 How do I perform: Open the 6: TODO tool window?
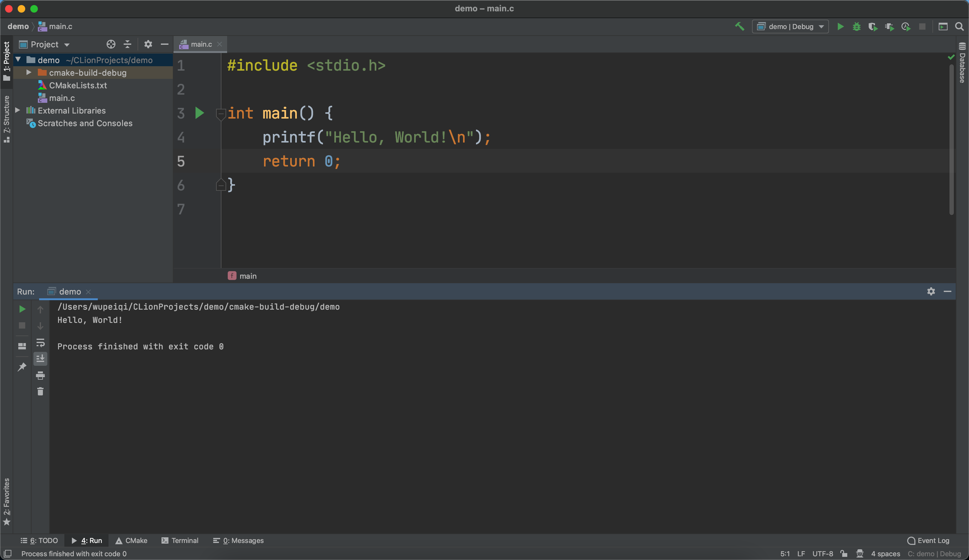tap(39, 540)
